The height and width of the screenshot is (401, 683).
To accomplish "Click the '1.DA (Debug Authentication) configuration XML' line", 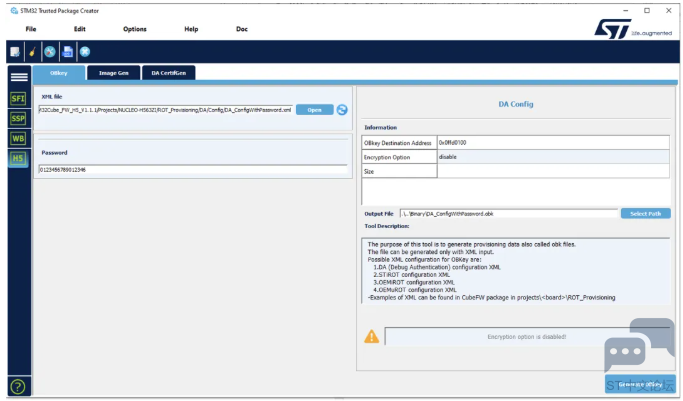I will 437,267.
